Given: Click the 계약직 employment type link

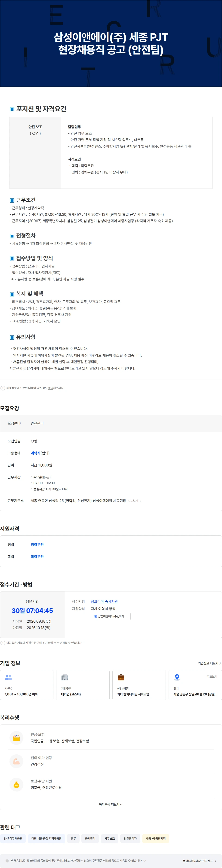Looking at the screenshot, I should 35,453.
